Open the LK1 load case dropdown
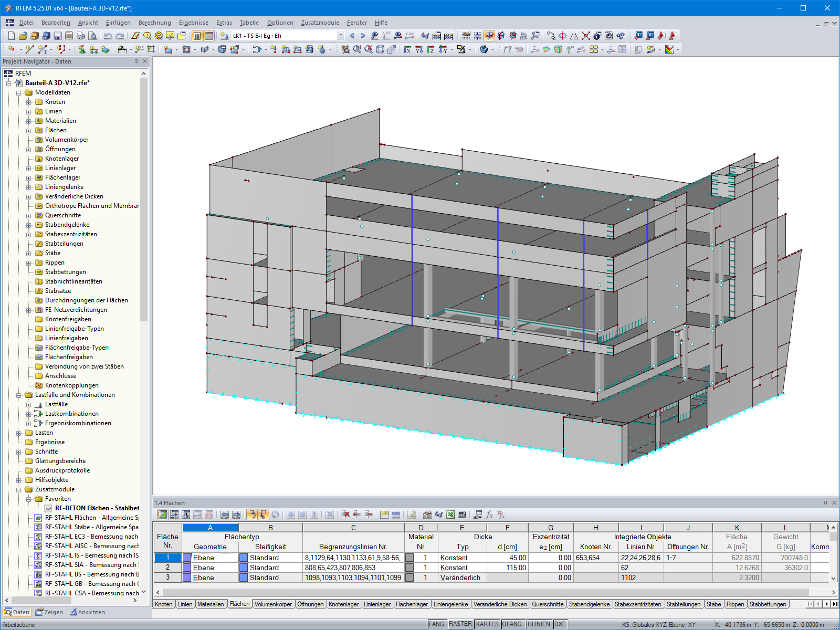Viewport: 840px width, 630px height. coord(340,36)
